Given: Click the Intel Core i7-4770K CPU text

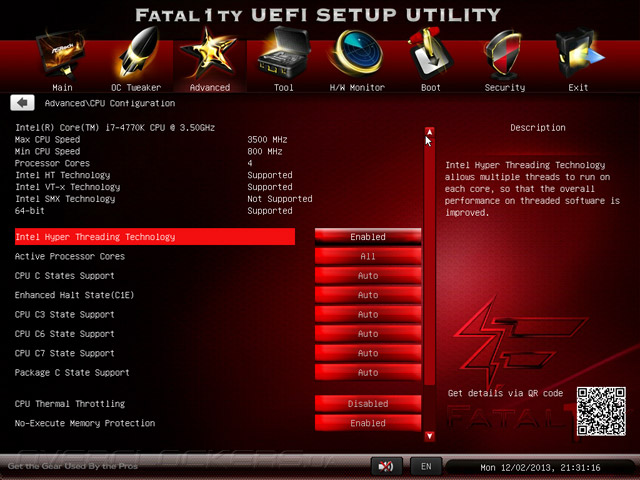Looking at the screenshot, I should [x=115, y=127].
